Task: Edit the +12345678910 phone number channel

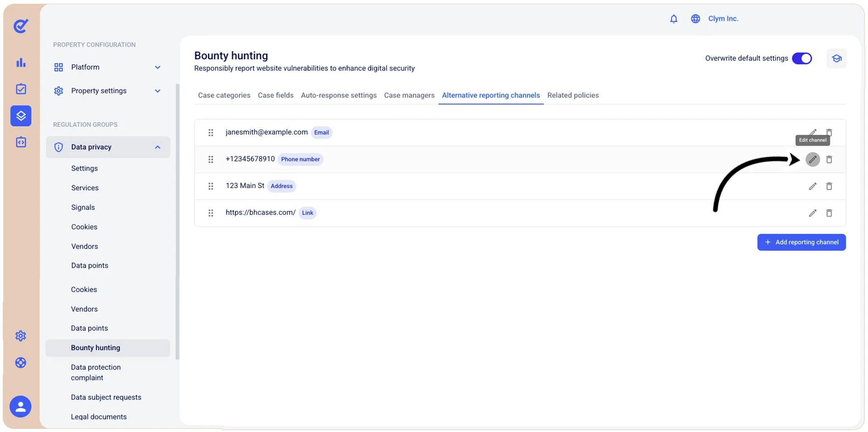Action: pos(813,159)
